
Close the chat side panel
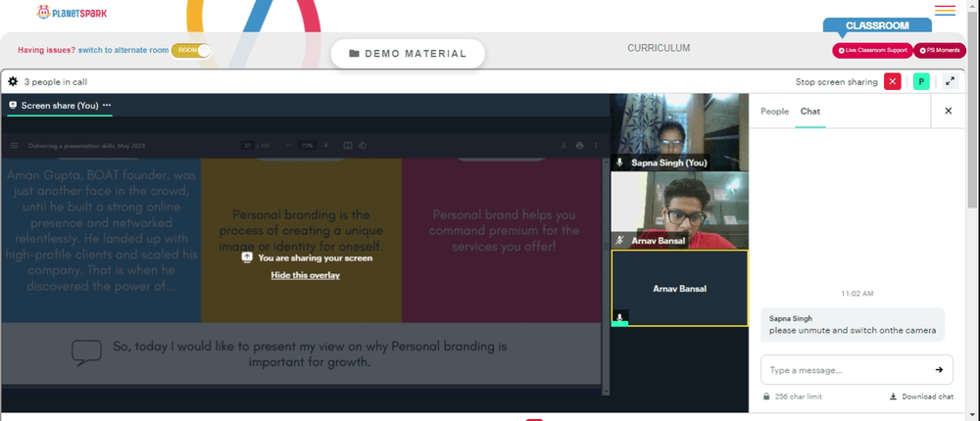tap(948, 111)
